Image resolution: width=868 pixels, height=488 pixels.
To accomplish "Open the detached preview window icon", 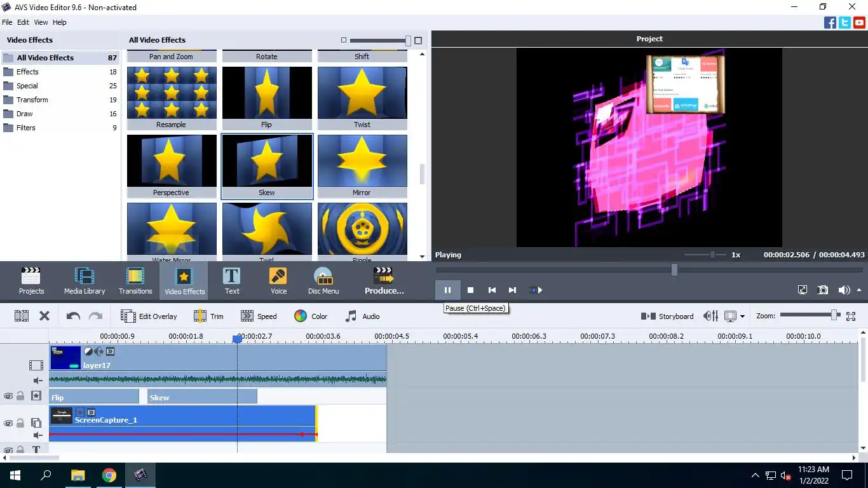I will tap(803, 290).
